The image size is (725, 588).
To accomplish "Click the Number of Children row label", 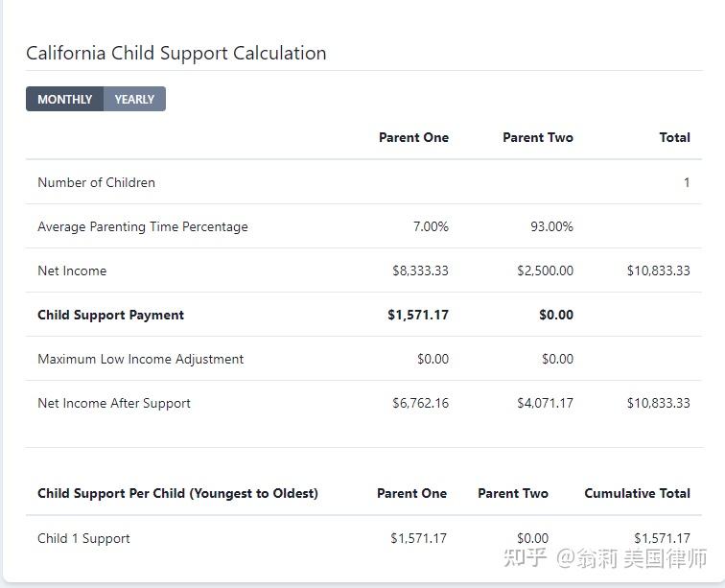I will [96, 182].
